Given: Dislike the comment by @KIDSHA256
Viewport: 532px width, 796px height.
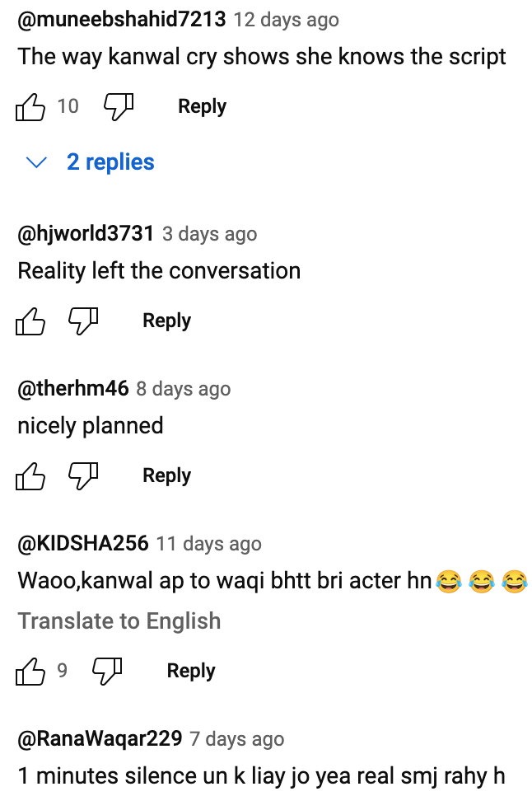Looking at the screenshot, I should (107, 671).
